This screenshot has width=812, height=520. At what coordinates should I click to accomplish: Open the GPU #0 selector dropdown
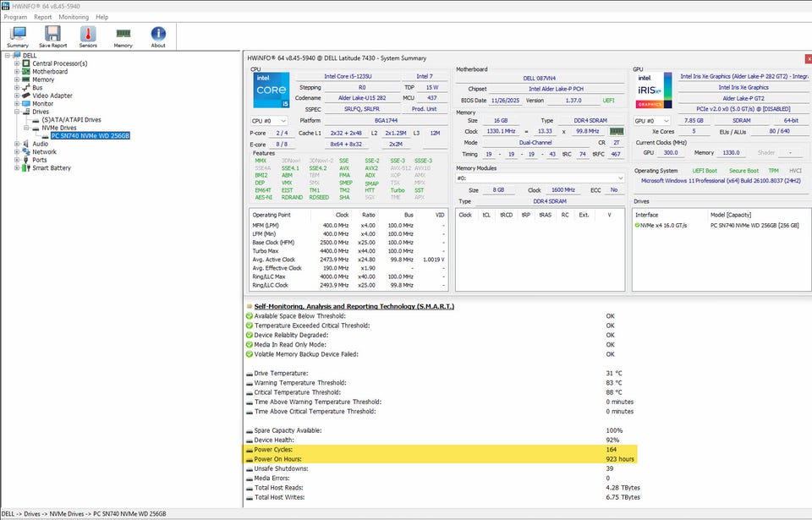652,121
